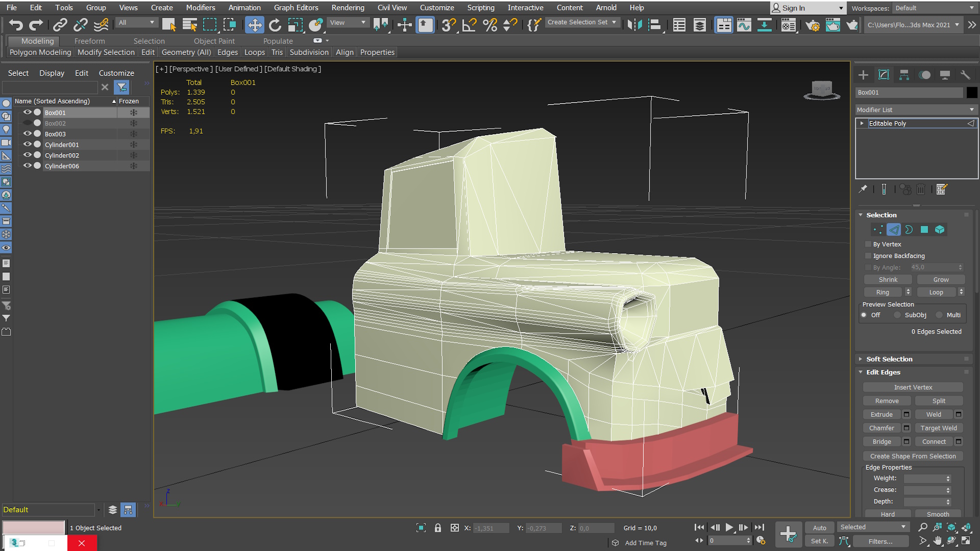Expand the Soft Selection rollout
Screen dimensions: 980x551
(889, 359)
